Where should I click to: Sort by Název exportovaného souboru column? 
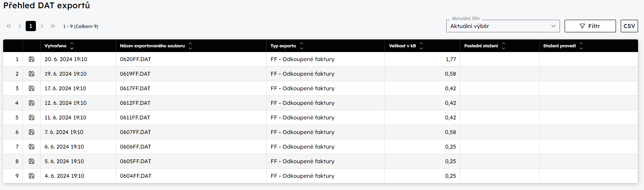point(190,46)
